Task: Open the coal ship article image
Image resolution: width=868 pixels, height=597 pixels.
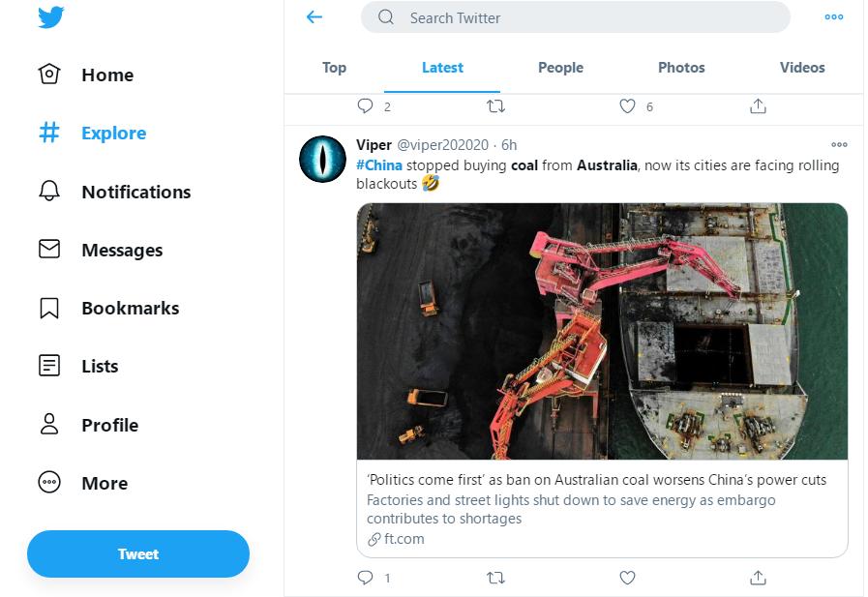Action: 602,331
